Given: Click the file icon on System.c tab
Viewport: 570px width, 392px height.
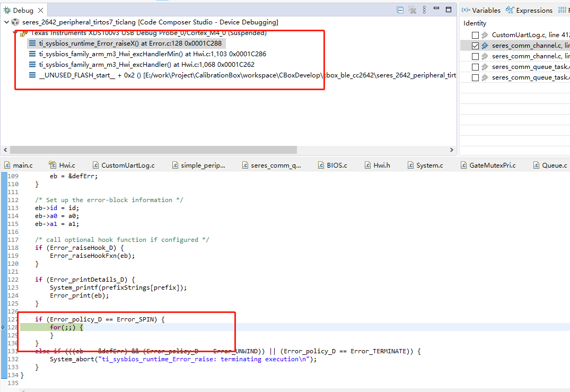Looking at the screenshot, I should (411, 165).
